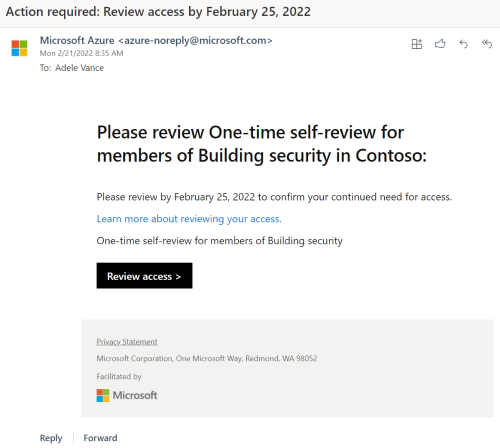Click the thumbs-up Like icon

[440, 44]
